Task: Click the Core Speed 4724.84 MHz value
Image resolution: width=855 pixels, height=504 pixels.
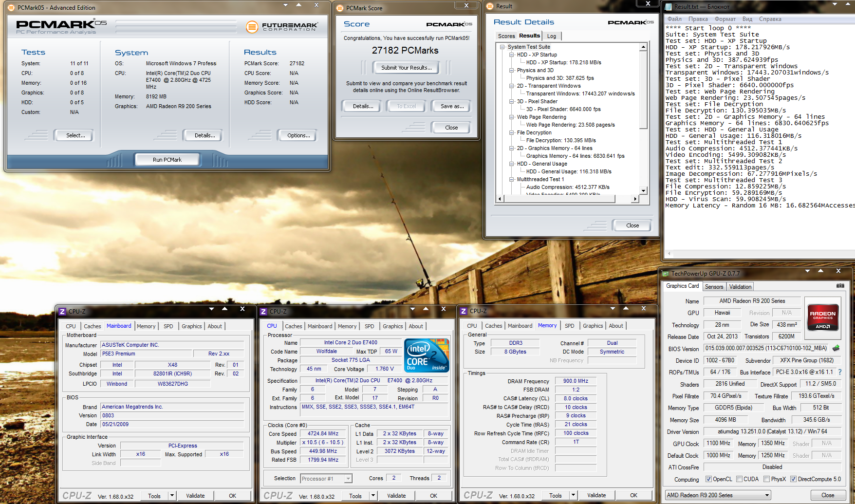Action: [x=323, y=434]
